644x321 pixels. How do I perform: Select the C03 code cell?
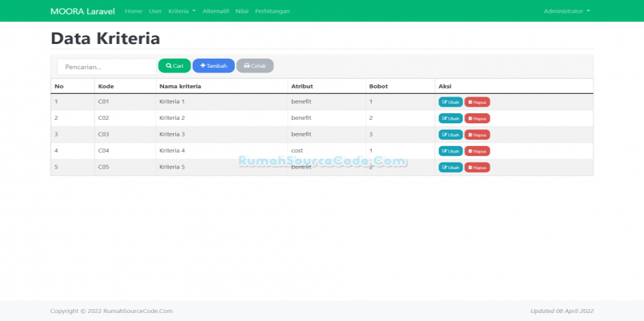pyautogui.click(x=125, y=135)
